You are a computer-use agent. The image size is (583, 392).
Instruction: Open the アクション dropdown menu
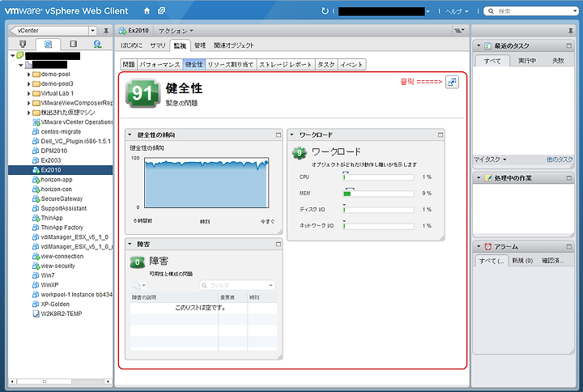coord(176,31)
